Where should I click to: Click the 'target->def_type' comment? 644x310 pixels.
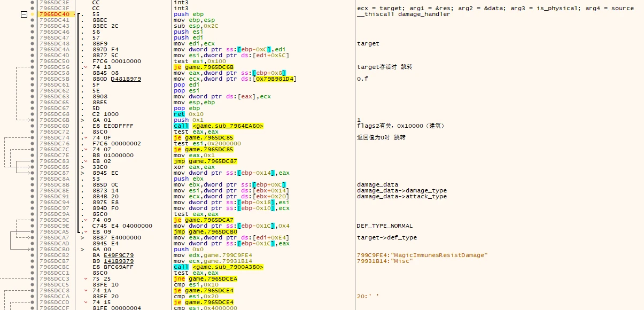tap(387, 238)
